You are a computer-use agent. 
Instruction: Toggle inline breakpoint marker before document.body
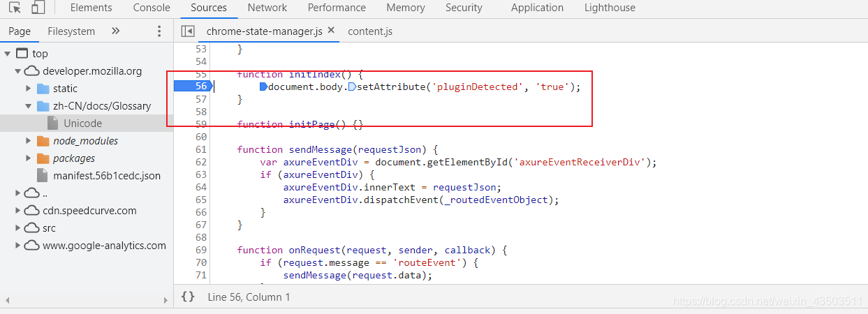263,87
